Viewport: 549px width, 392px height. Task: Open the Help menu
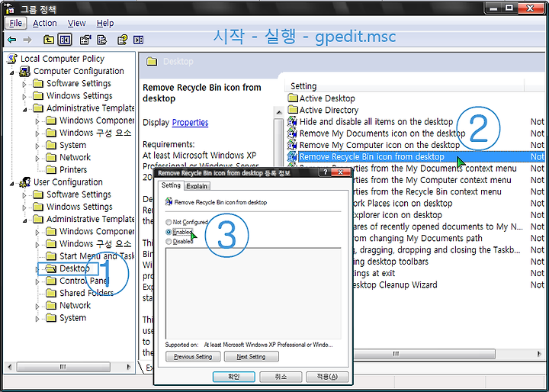(x=105, y=23)
